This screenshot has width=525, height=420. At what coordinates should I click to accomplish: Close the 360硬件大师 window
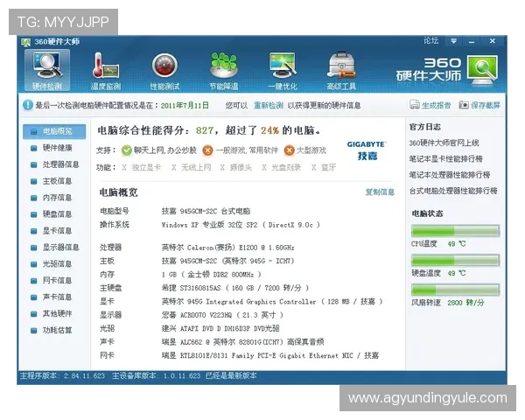coord(492,41)
